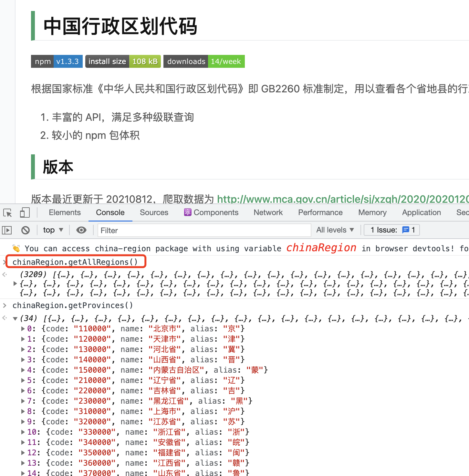Expand the (3209) regions array result
This screenshot has width=469, height=476.
point(15,284)
